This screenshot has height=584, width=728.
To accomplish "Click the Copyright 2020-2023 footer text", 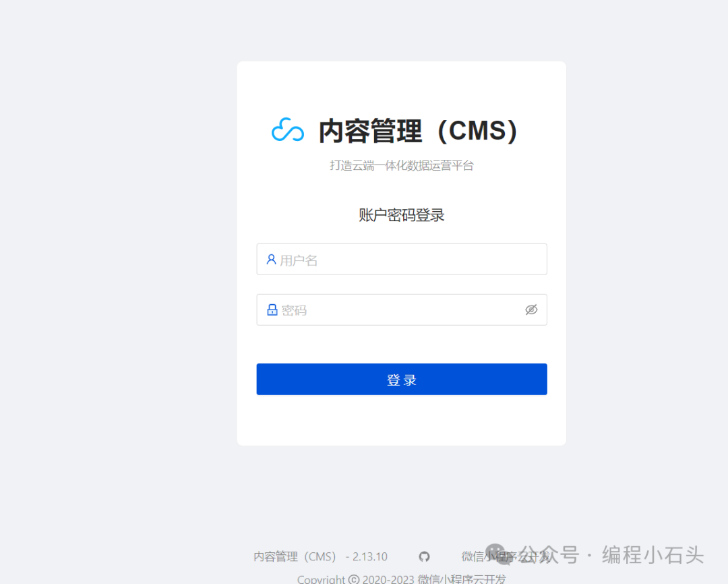I will 402,579.
